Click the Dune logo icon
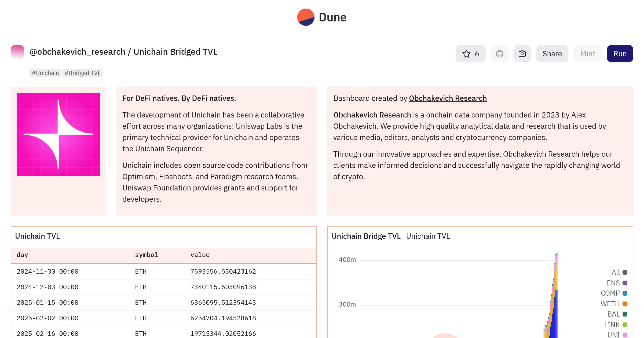 pyautogui.click(x=306, y=17)
